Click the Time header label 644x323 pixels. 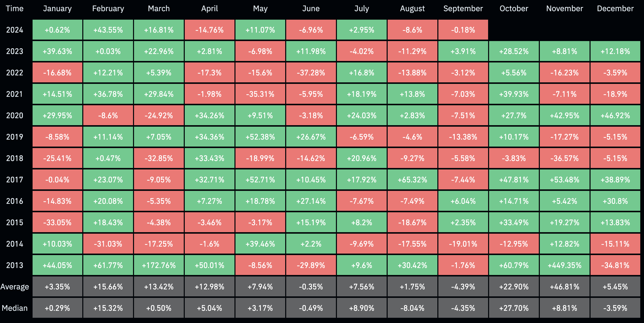click(x=14, y=8)
